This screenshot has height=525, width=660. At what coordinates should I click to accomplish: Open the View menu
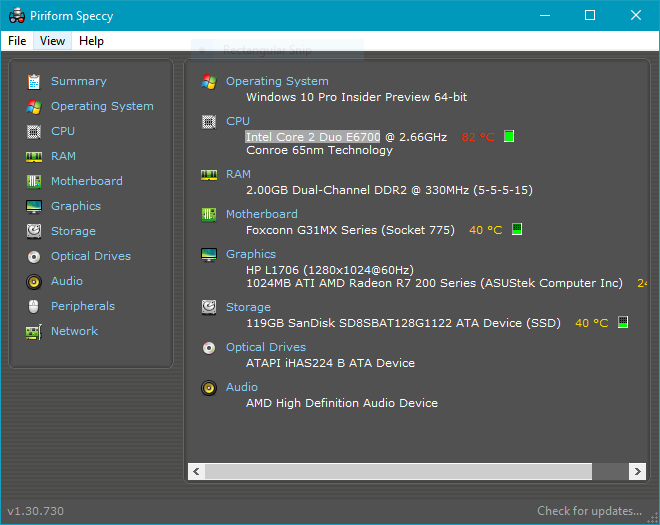pyautogui.click(x=52, y=41)
